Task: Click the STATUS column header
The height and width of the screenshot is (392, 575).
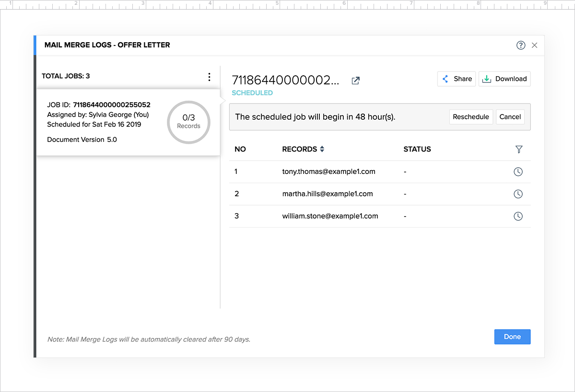Action: coord(417,149)
